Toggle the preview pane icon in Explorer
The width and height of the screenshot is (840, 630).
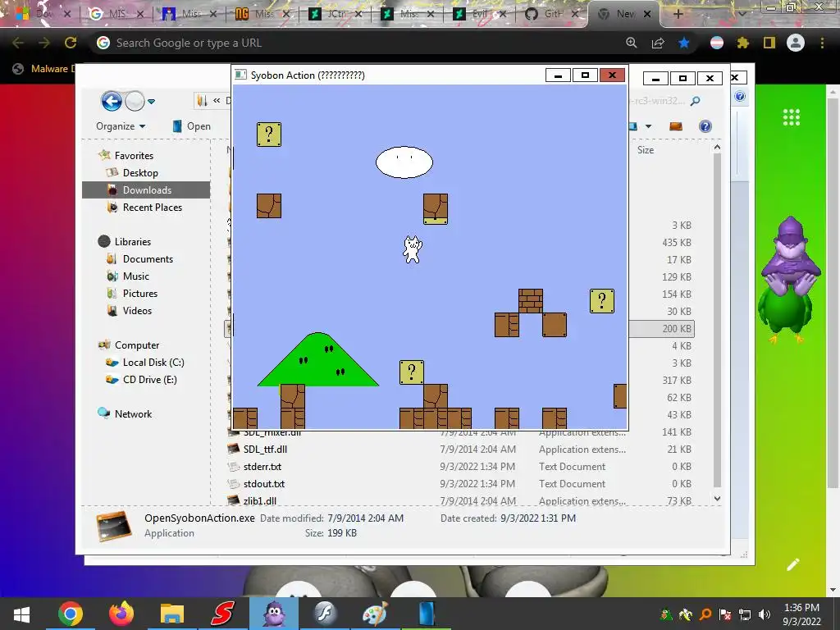coord(676,126)
